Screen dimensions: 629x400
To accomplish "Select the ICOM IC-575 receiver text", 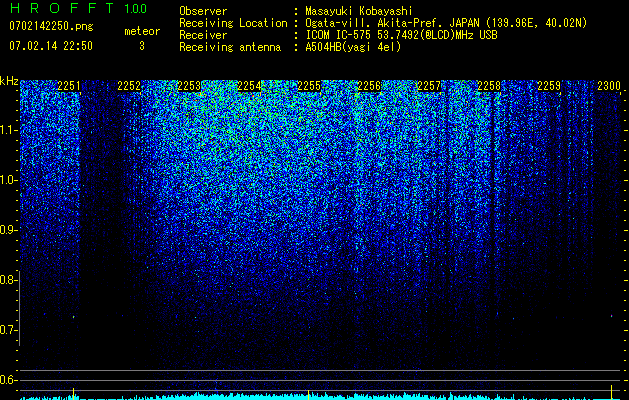I will (x=401, y=35).
